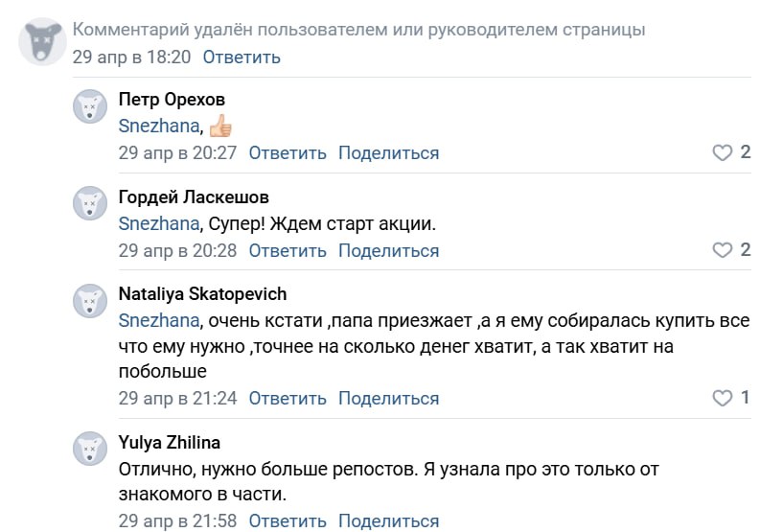Reply to Yulya Zhilina's comment

pyautogui.click(x=288, y=520)
